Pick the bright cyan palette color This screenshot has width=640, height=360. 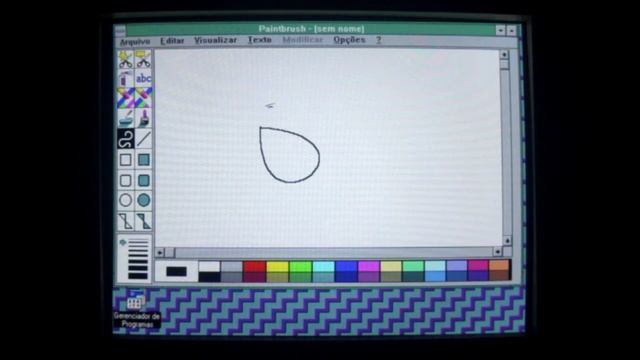click(323, 267)
